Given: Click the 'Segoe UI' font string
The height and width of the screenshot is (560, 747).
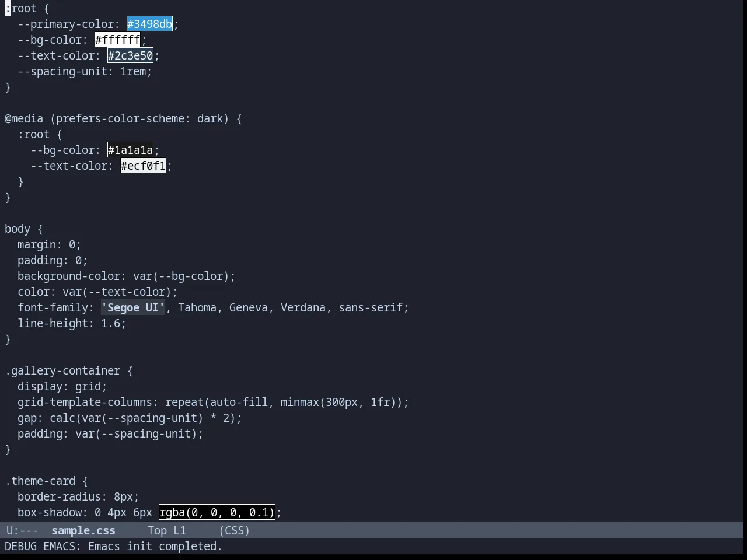Looking at the screenshot, I should (133, 307).
